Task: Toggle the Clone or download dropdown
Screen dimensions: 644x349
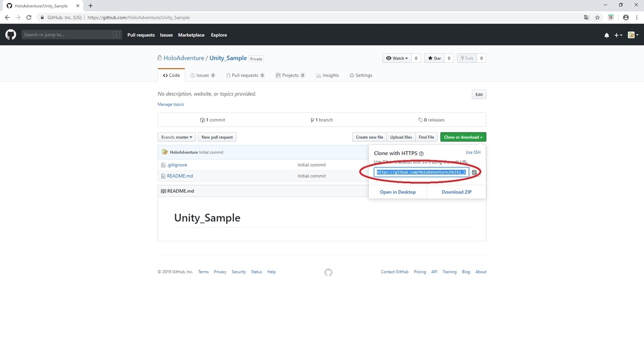Action: [x=463, y=137]
